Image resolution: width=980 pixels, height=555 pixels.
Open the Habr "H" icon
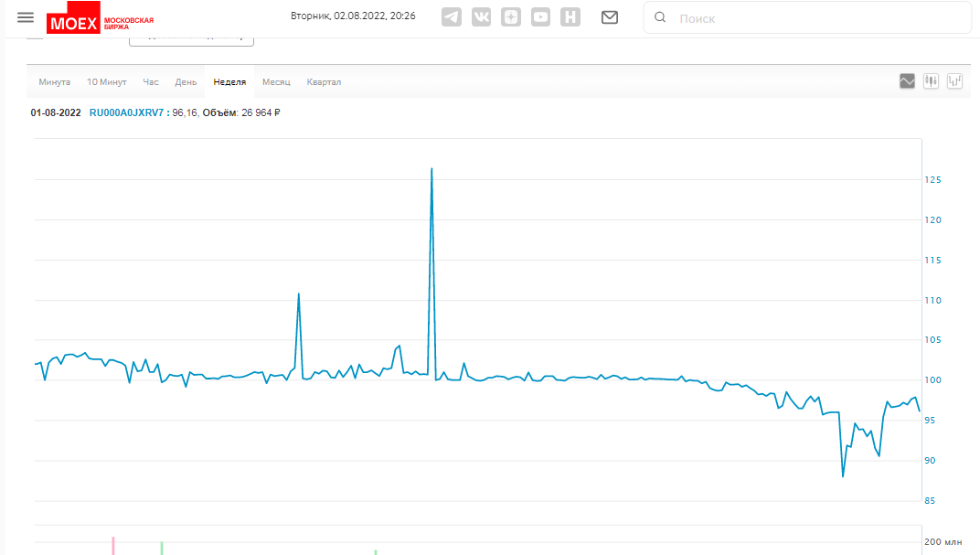coord(570,17)
